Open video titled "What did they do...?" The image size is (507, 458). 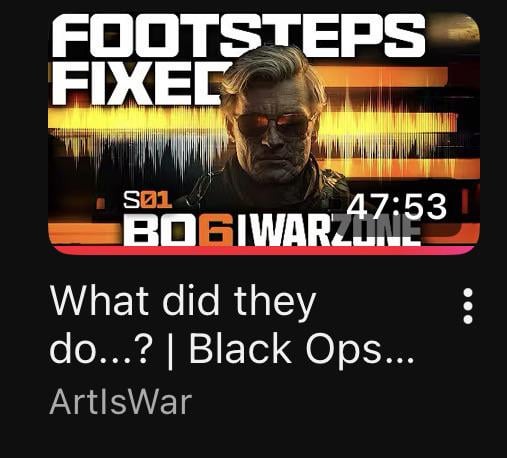coord(232,327)
